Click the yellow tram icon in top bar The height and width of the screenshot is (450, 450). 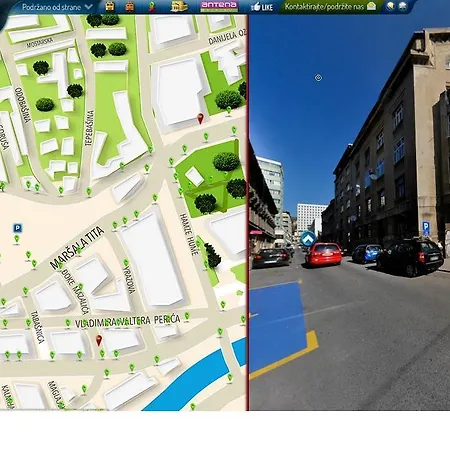pyautogui.click(x=110, y=6)
